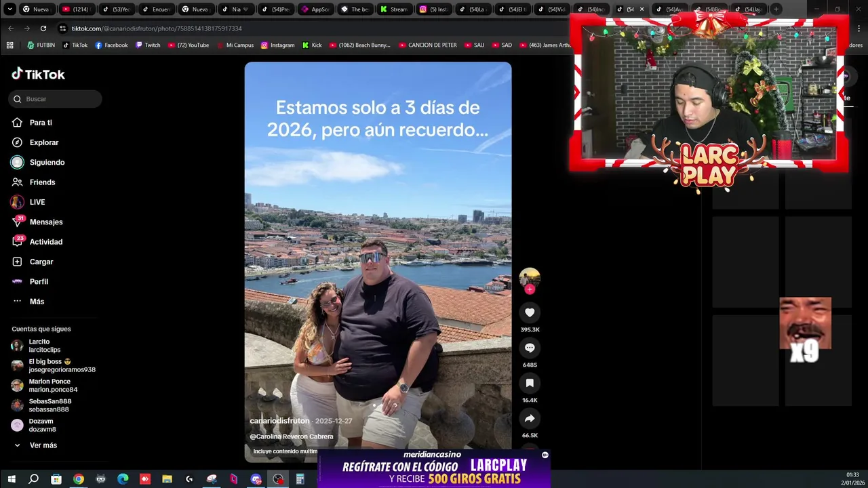Screen dimensions: 868x488
Task: Click the tiktok.com address bar URL
Action: coord(157,28)
